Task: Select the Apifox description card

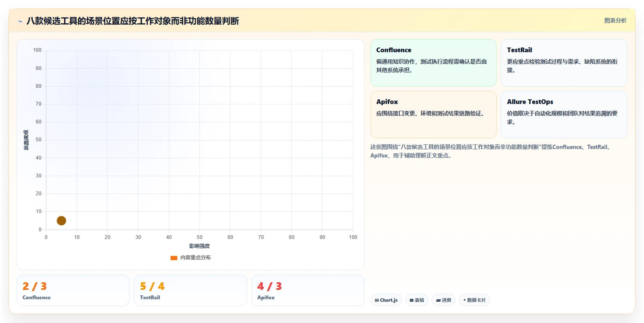Action: [x=433, y=115]
